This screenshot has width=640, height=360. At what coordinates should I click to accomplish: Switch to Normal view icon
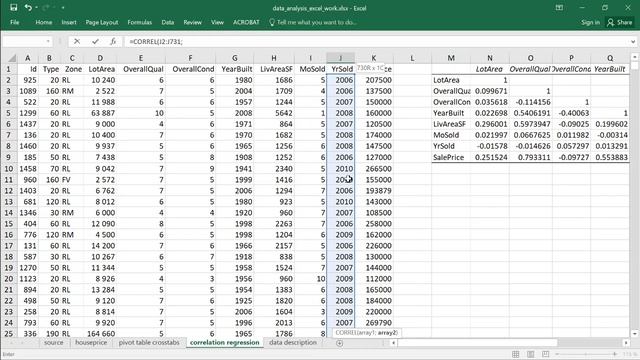pyautogui.click(x=516, y=354)
